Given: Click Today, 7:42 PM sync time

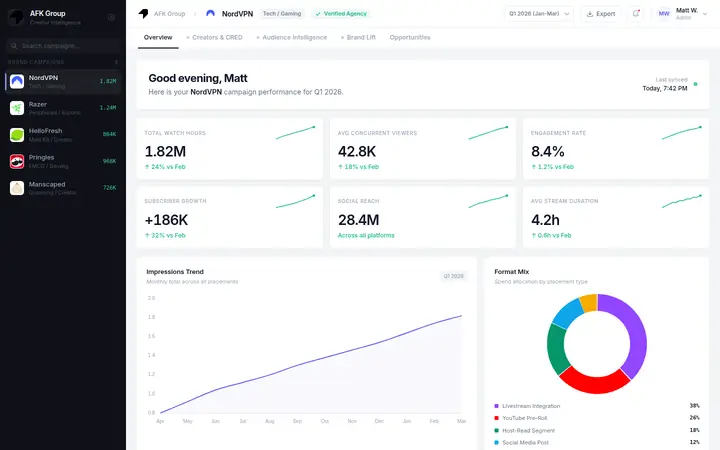Looking at the screenshot, I should (x=664, y=89).
